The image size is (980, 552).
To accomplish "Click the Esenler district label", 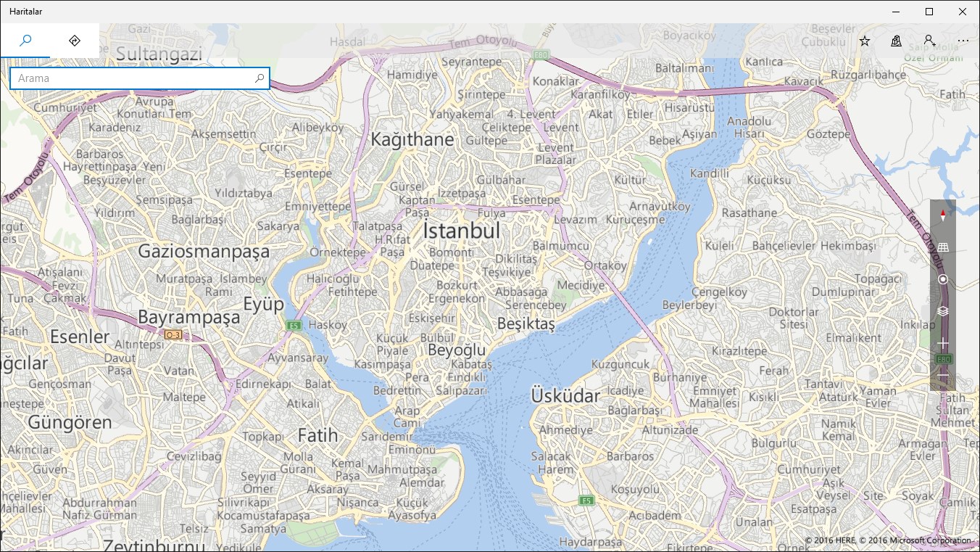I will 80,337.
